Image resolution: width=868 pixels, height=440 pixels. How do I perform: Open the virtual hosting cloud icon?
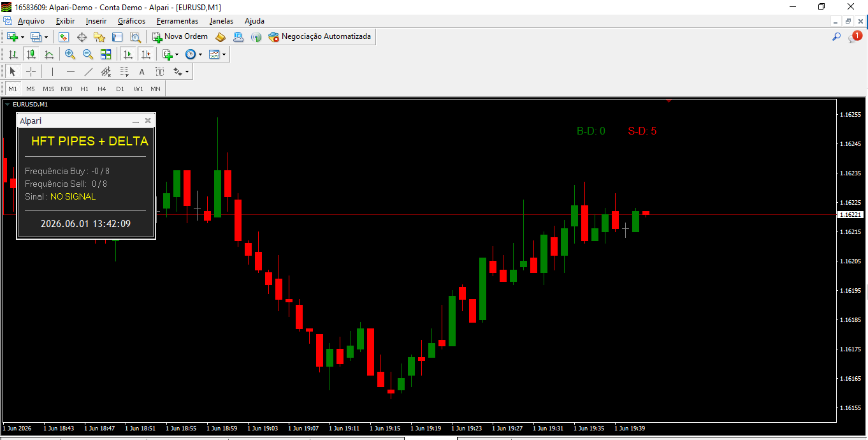click(238, 37)
